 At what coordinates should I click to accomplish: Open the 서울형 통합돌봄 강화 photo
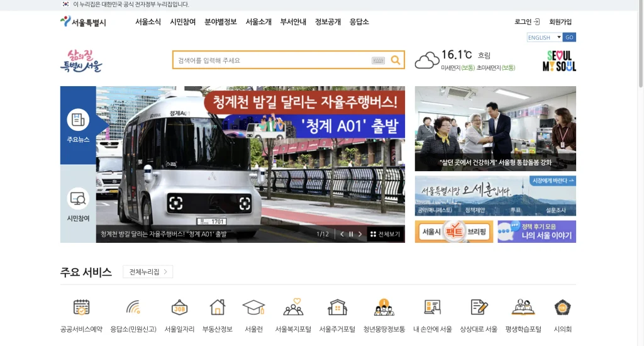pos(496,128)
